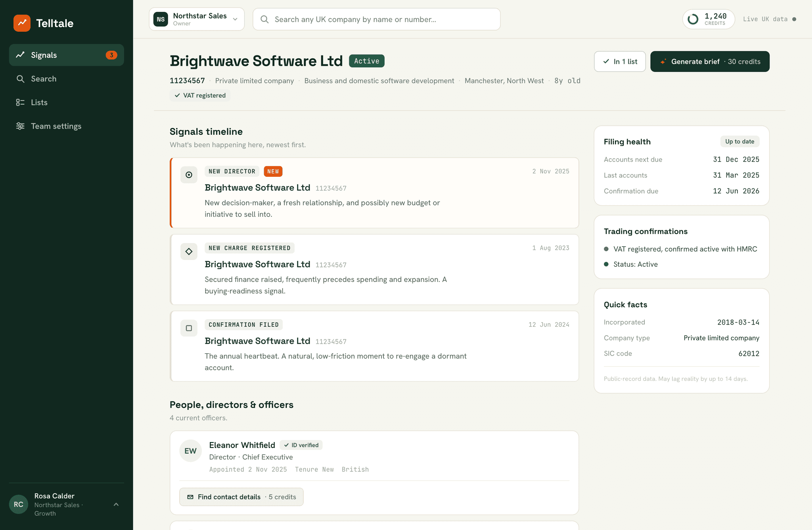Click the credits progress ring
Image resolution: width=812 pixels, height=530 pixels.
[x=693, y=19]
